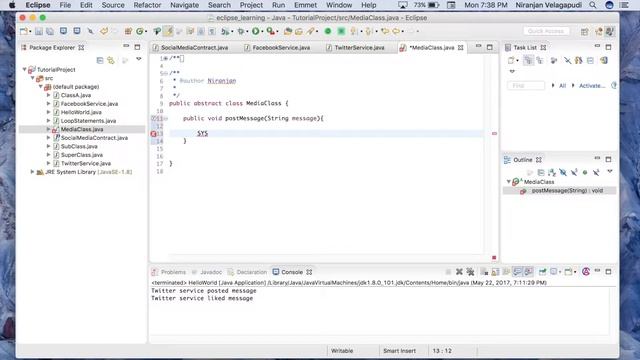Click Remove Launch X icon in Console
Screen dimensions: 640x360
(459, 272)
